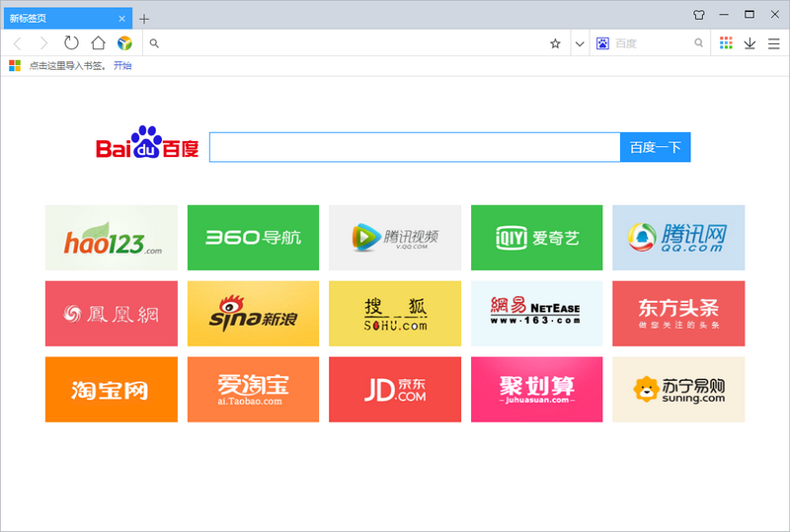
Task: Open the downloads arrow icon
Action: [x=750, y=43]
